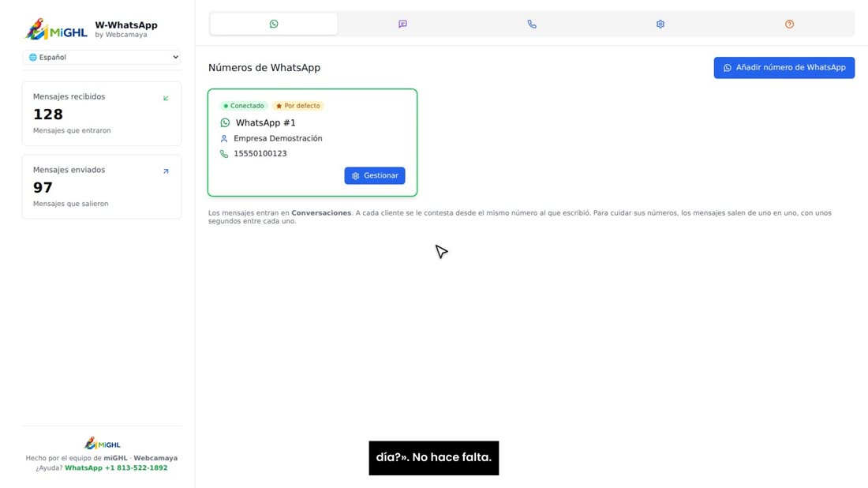Open the help question-mark tab
The width and height of the screenshot is (868, 488).
pos(789,24)
